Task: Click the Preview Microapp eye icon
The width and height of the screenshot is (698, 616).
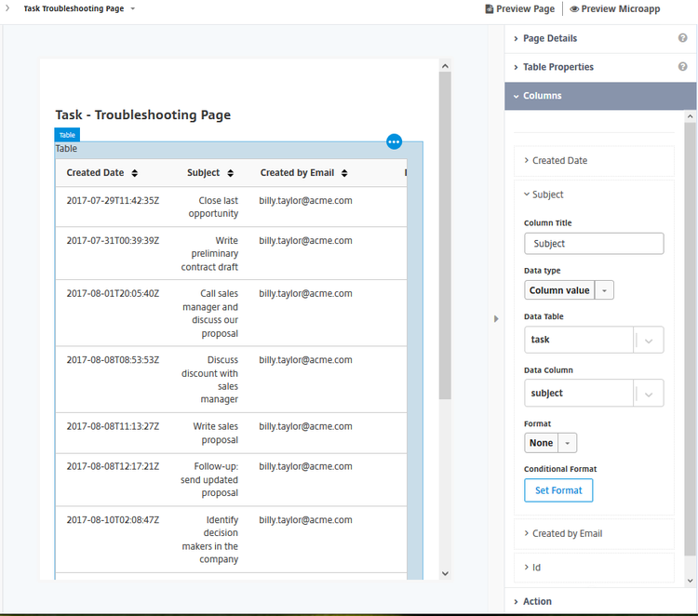Action: [x=574, y=9]
